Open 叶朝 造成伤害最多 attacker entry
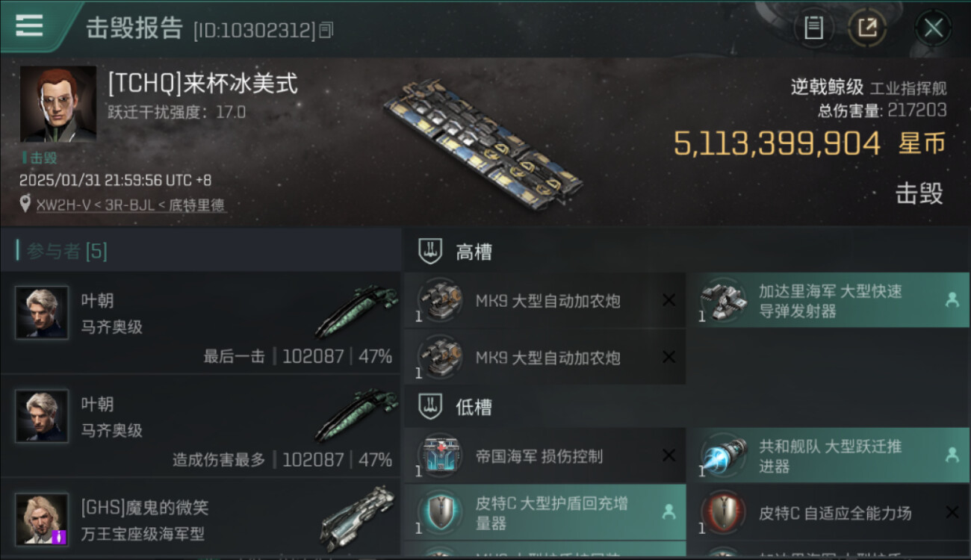 (x=201, y=426)
